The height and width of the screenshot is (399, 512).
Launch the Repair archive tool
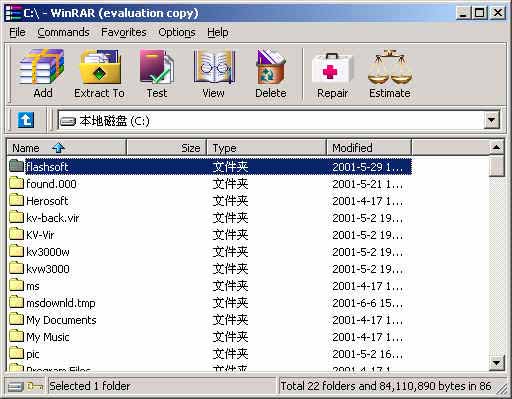(x=332, y=74)
